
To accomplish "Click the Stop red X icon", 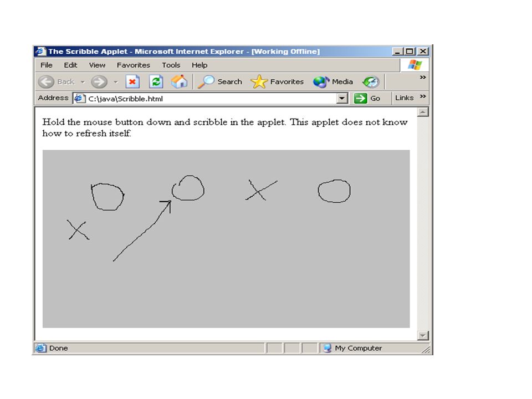I will point(132,82).
